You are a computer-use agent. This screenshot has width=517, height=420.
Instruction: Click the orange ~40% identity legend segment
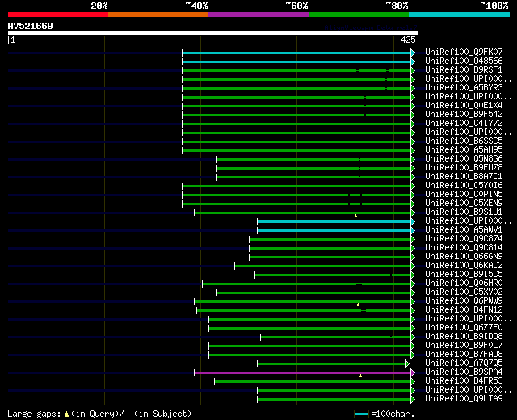tap(158, 15)
